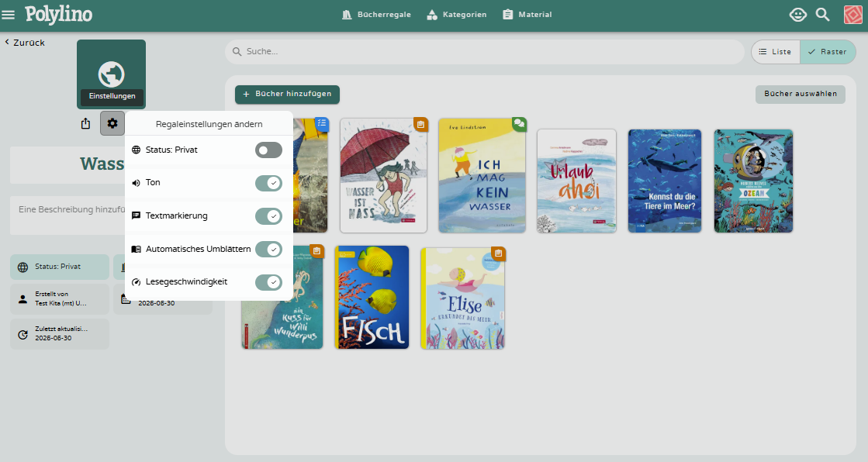This screenshot has height=462, width=868.
Task: Click blue checklist badge on first book
Action: click(322, 124)
